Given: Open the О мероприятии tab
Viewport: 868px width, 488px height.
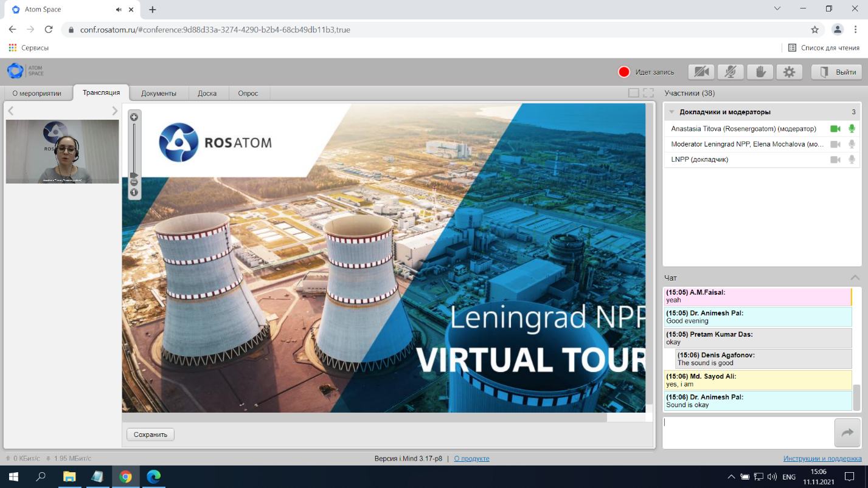Looking at the screenshot, I should click(x=36, y=93).
